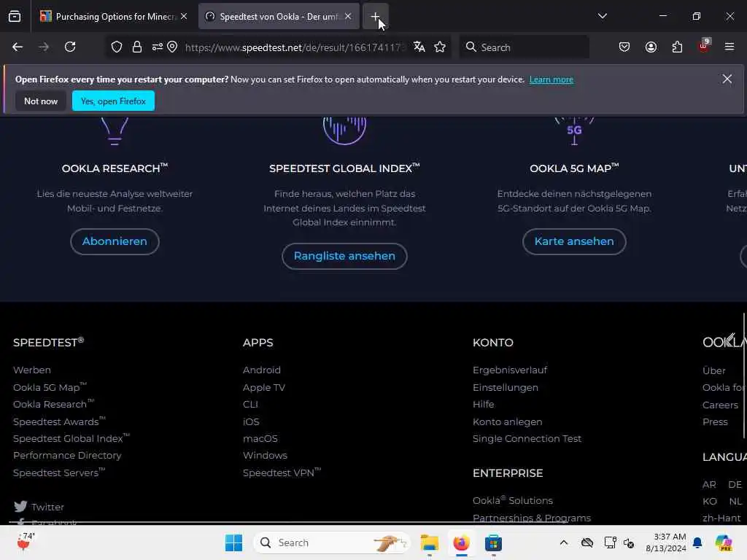Screen dimensions: 747x560
Task: Show hidden system tray icons
Action: [x=564, y=542]
